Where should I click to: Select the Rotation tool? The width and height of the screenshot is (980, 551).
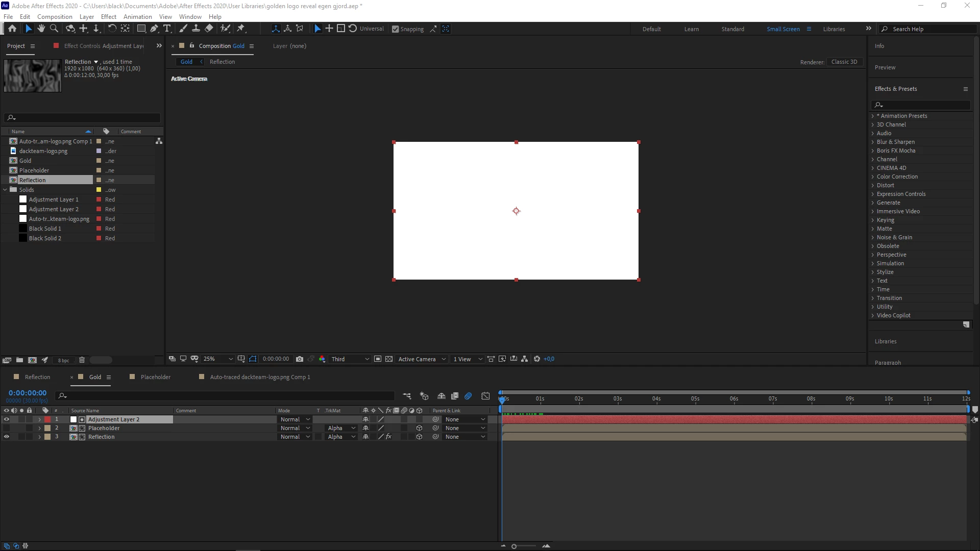point(112,29)
